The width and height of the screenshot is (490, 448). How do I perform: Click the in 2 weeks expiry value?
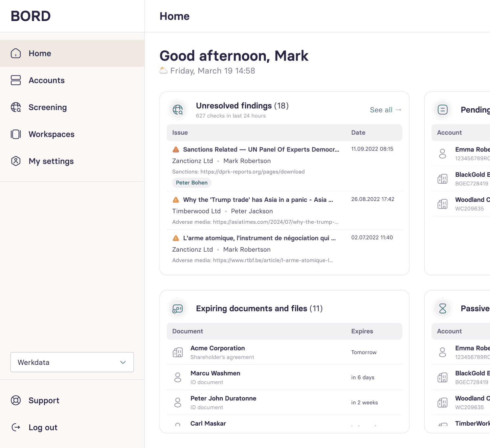(365, 403)
